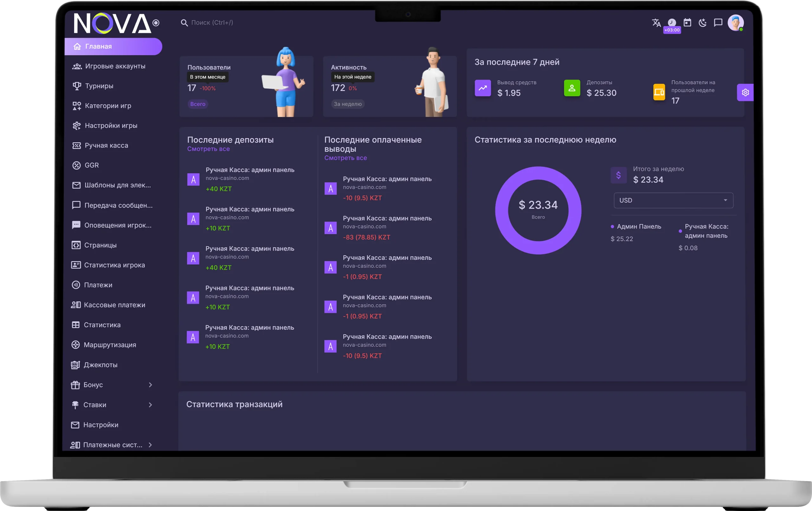Click the green deposits icon
The image size is (812, 511).
[x=572, y=88]
